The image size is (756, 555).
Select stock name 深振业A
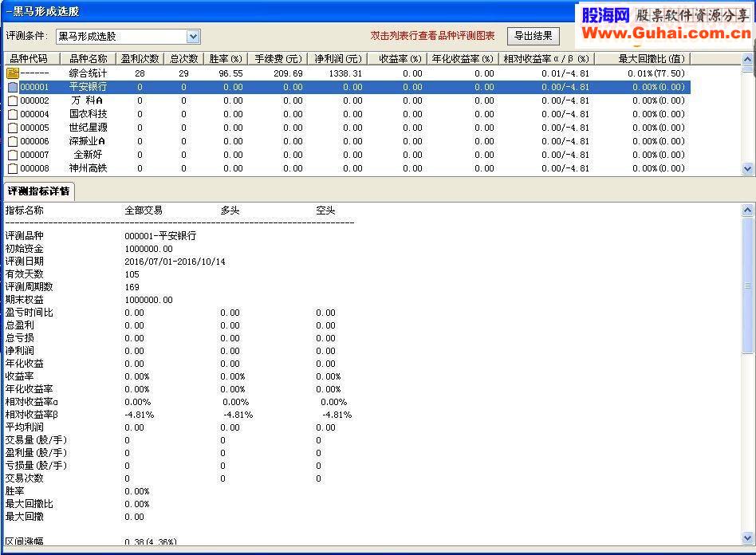[87, 141]
